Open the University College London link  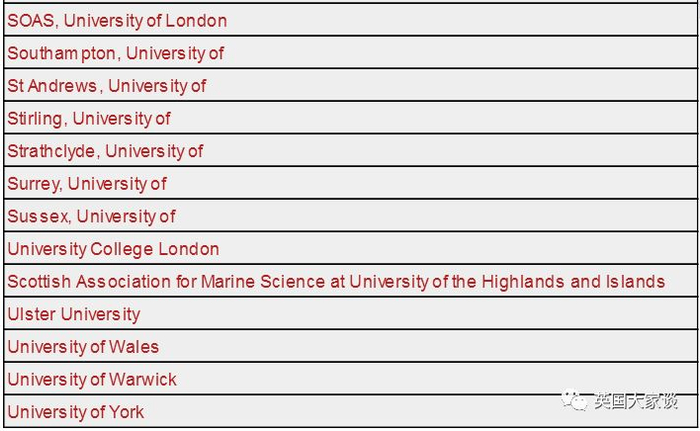(x=113, y=249)
